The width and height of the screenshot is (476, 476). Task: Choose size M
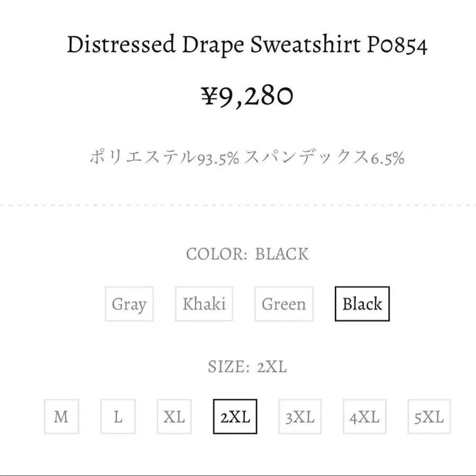tap(61, 417)
